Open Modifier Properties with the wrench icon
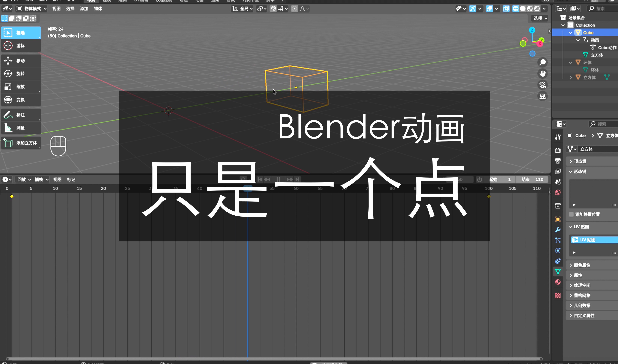This screenshot has height=364, width=618. pyautogui.click(x=558, y=230)
